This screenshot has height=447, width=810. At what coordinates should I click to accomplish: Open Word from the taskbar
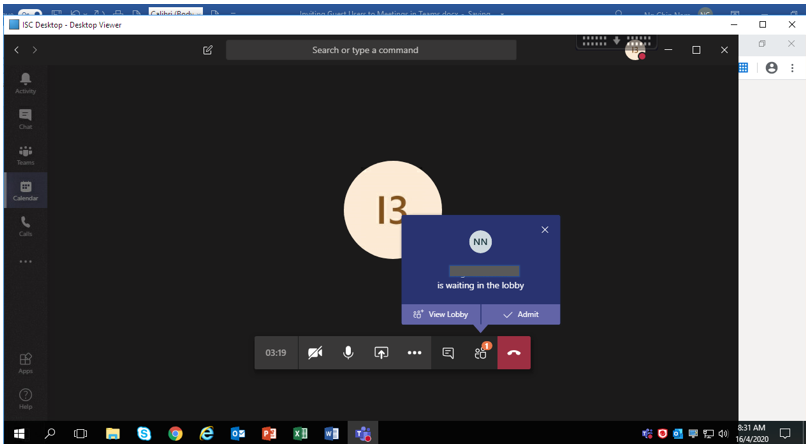coord(331,434)
